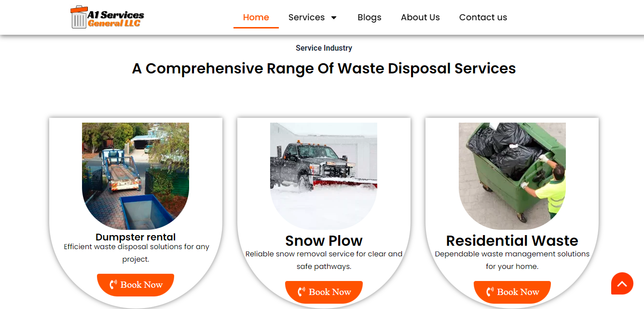Click the green waste bin image
Viewport: 644px width, 309px height.
(x=512, y=176)
